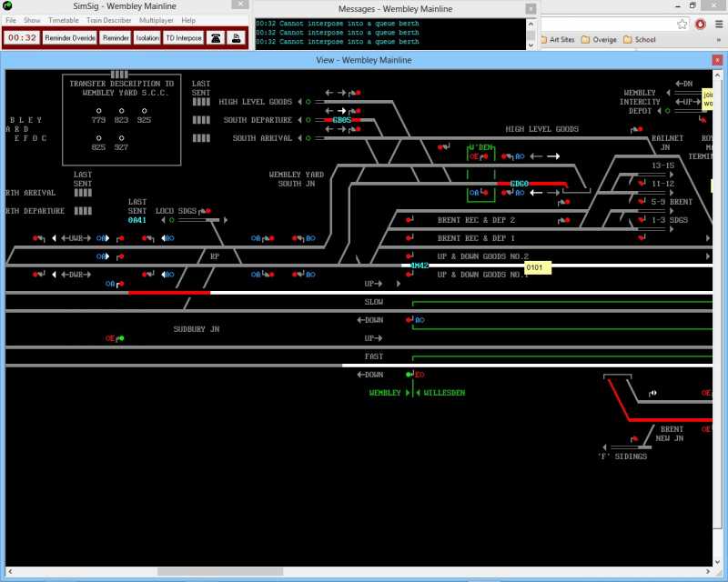Select the 927 transfer description circle
Image resolution: width=728 pixels, height=582 pixels.
click(121, 138)
